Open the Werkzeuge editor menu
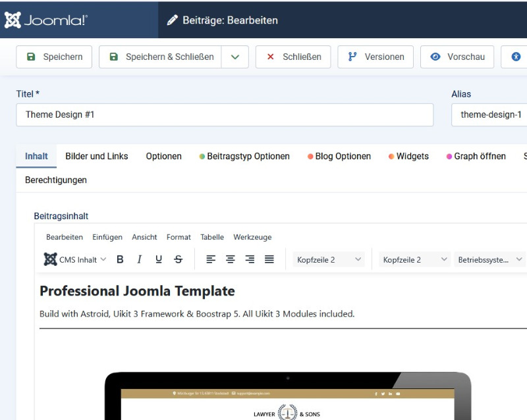 click(x=252, y=237)
